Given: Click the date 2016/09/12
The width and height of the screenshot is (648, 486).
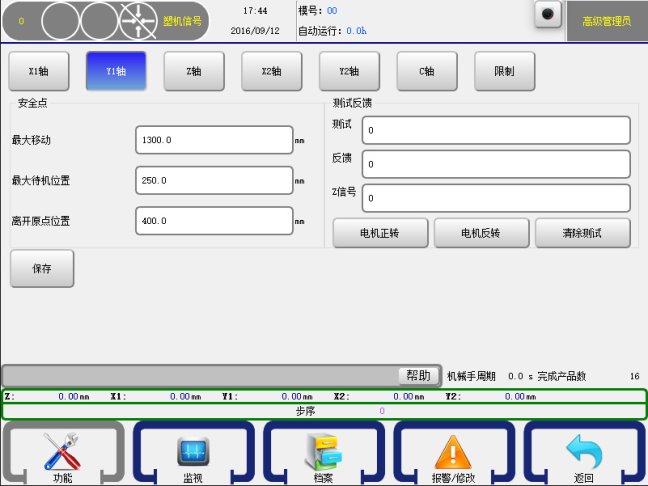Looking at the screenshot, I should click(255, 31).
